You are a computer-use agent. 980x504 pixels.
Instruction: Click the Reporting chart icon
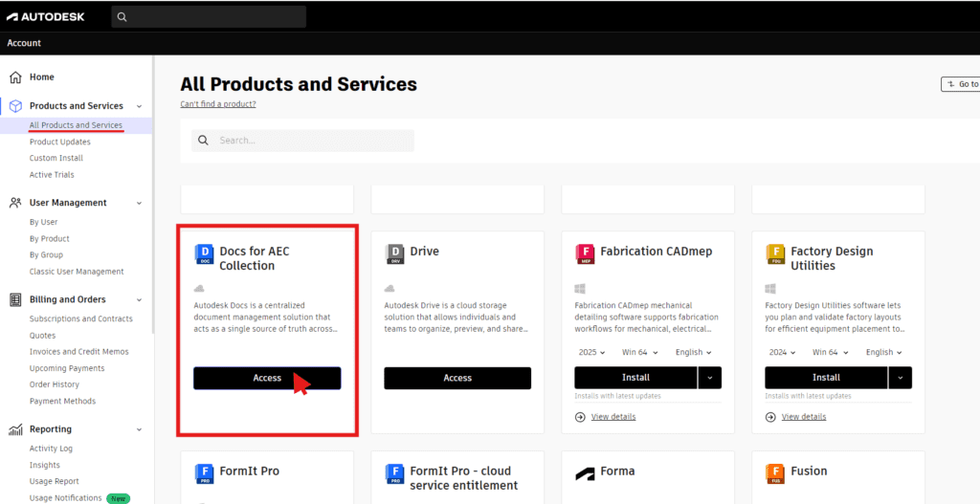point(15,429)
